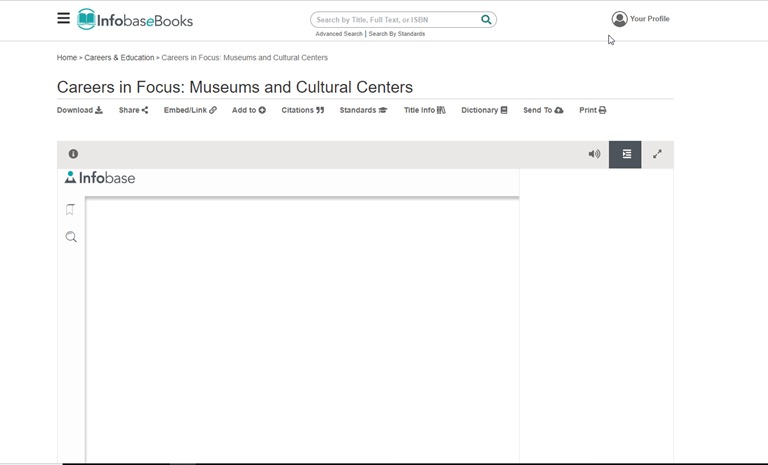Open the Standards option
The image size is (768, 465).
363,110
